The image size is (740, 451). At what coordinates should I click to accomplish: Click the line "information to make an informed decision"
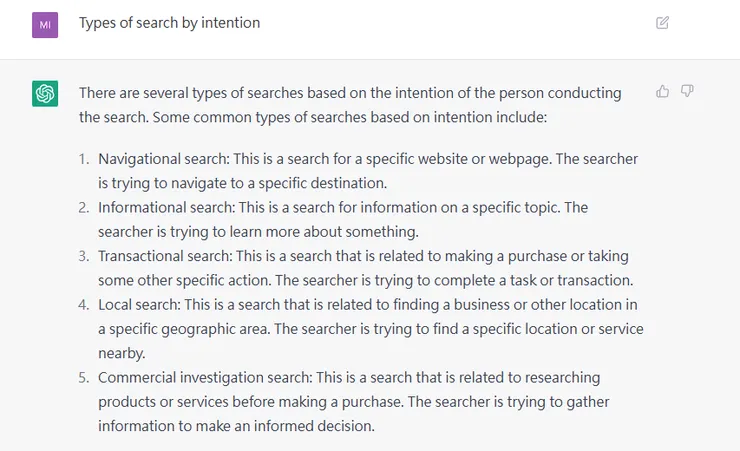(235, 426)
